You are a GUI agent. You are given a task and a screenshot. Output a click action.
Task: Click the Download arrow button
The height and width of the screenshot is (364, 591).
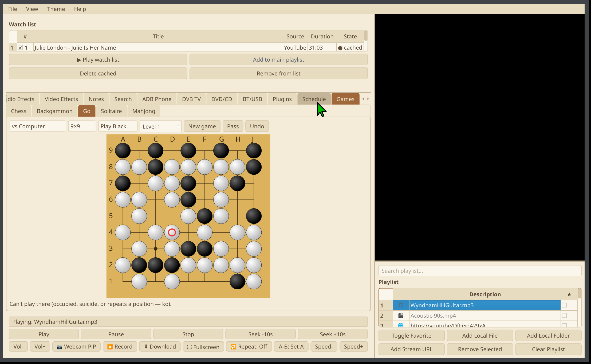point(160,346)
